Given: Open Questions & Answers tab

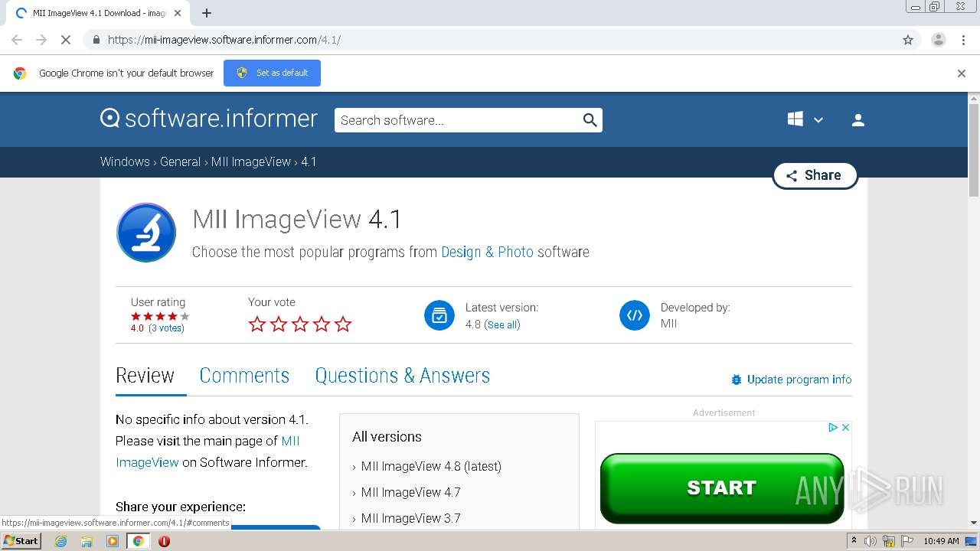Looking at the screenshot, I should (x=402, y=376).
